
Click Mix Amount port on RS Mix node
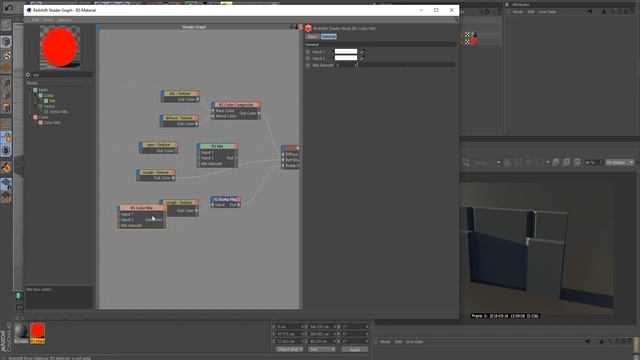coord(199,164)
